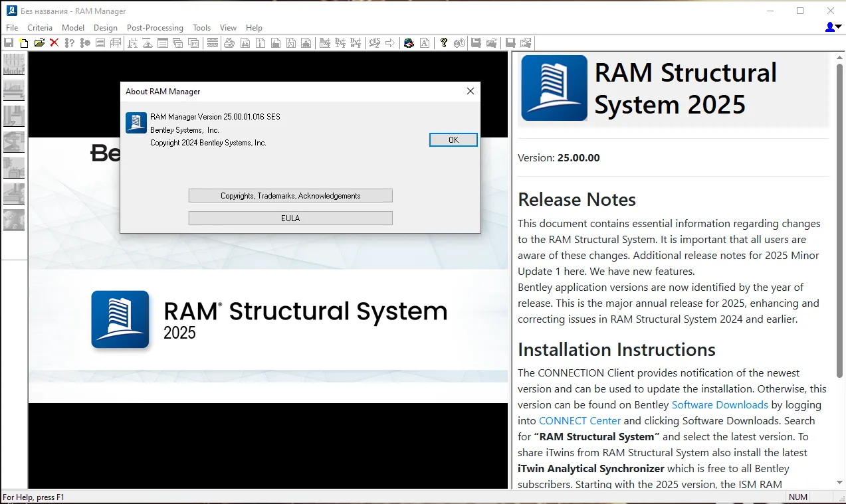The height and width of the screenshot is (504, 846).
Task: Close the About RAM Manager dialog
Action: click(470, 92)
